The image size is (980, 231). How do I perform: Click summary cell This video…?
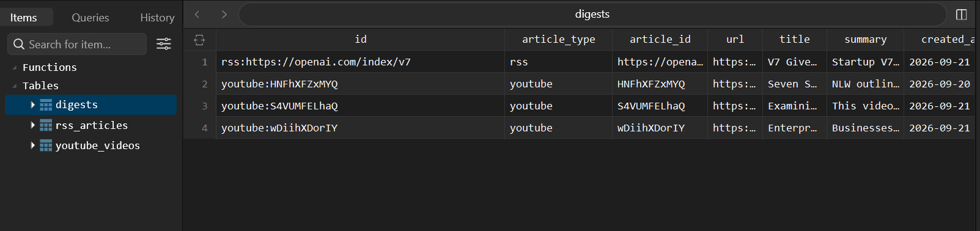point(866,106)
